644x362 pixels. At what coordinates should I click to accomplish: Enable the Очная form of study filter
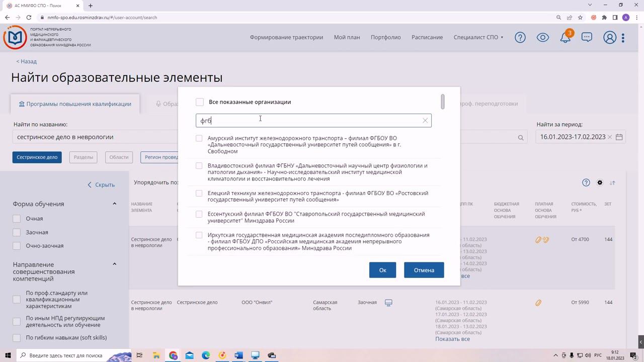coord(17,219)
